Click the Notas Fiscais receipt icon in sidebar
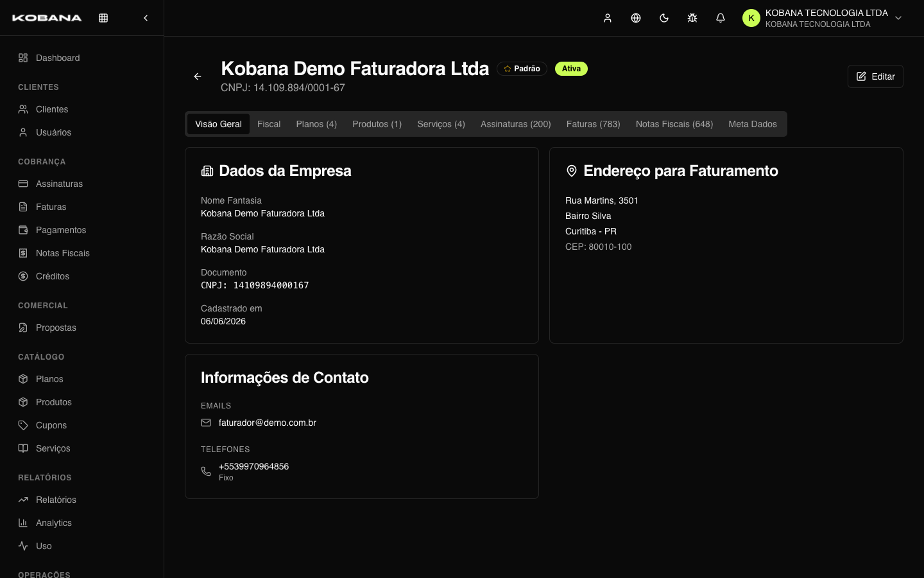The width and height of the screenshot is (924, 578). 23,253
